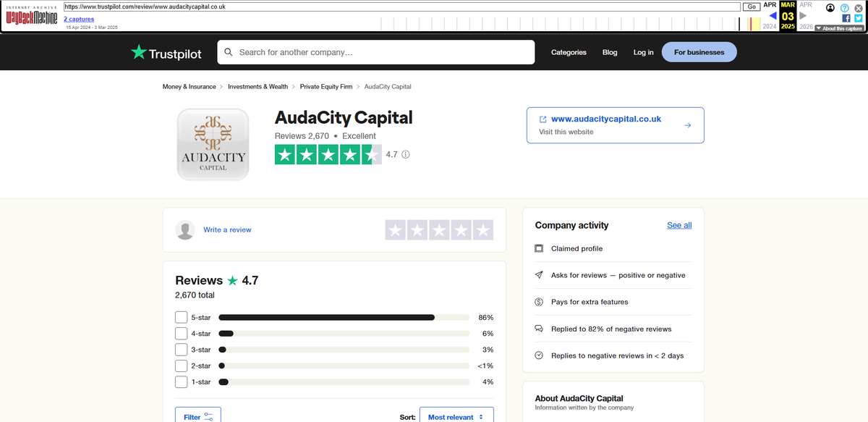The height and width of the screenshot is (422, 868).
Task: Click the Pays for extra features dollar icon
Action: 539,302
